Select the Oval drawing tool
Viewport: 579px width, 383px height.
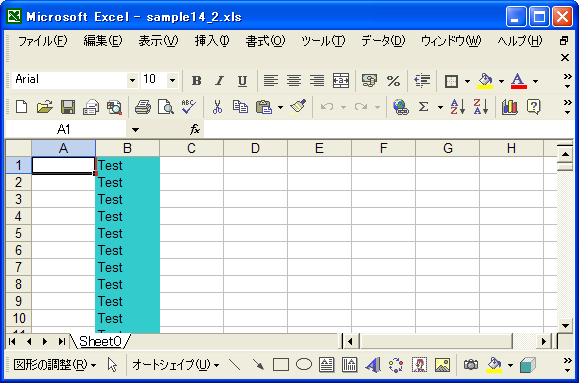click(304, 365)
